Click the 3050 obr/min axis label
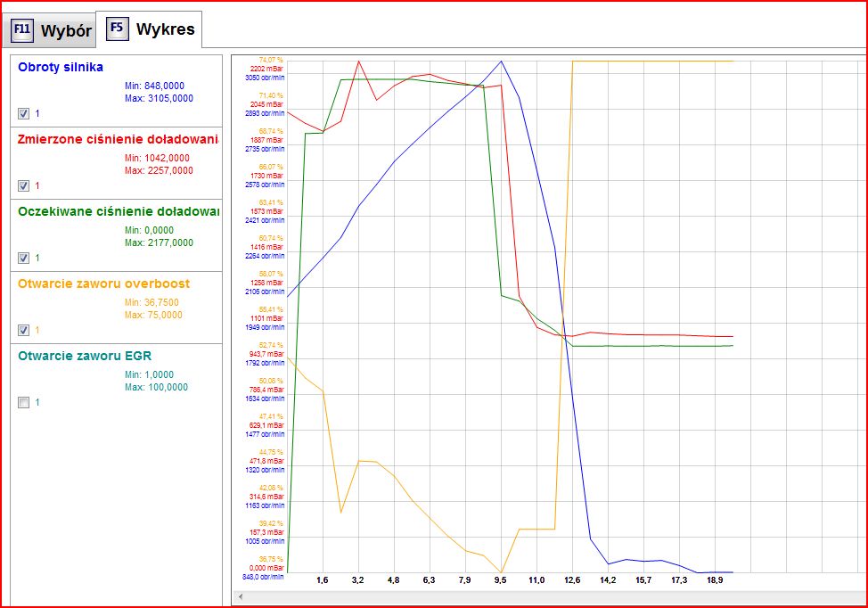 (x=264, y=78)
